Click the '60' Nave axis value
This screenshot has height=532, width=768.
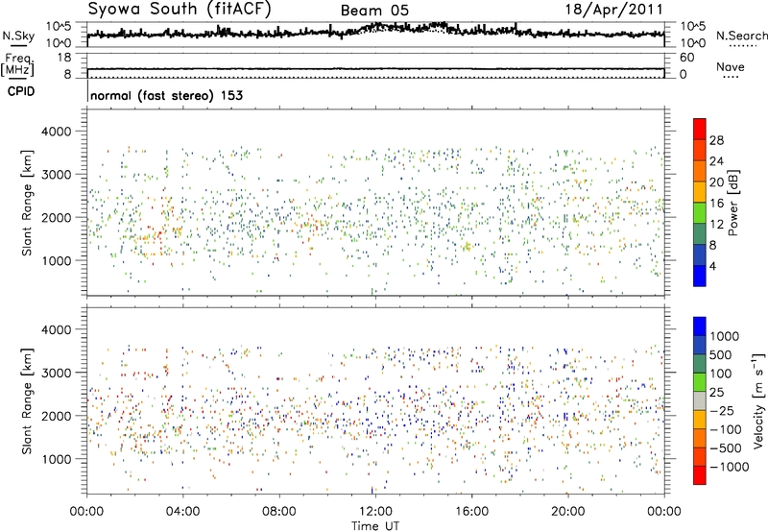pos(686,58)
